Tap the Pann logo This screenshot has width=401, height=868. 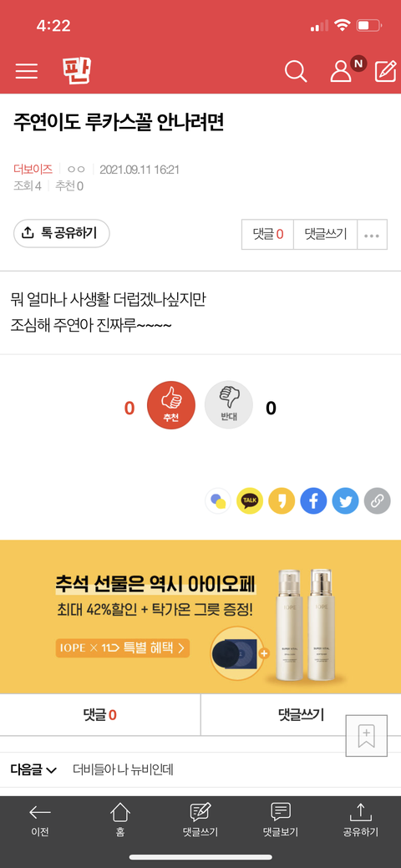76,70
